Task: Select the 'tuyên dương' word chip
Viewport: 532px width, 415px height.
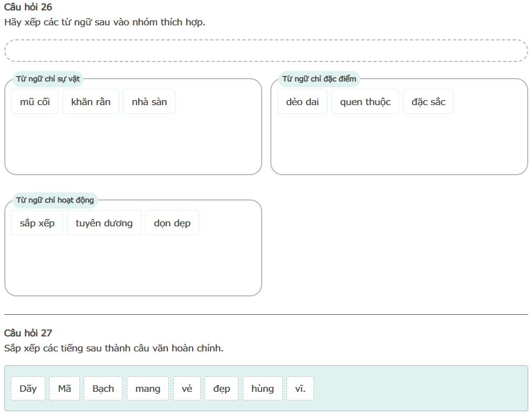Action: [104, 223]
